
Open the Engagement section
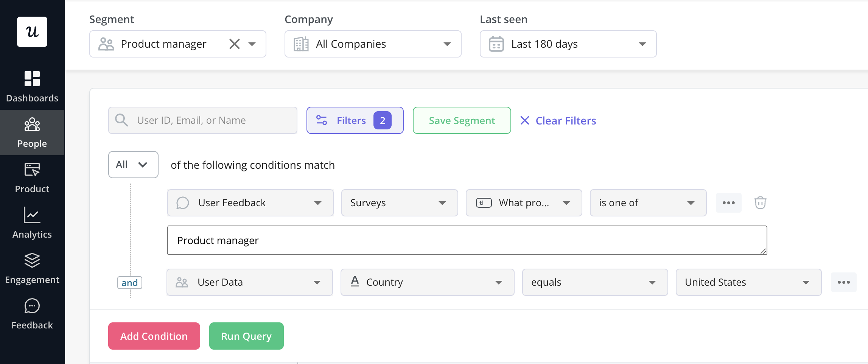[x=32, y=269]
